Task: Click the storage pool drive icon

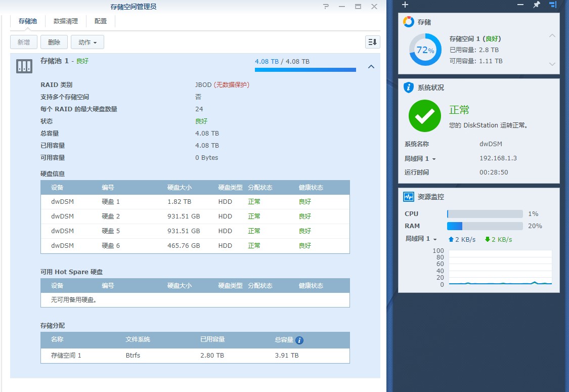Action: point(24,66)
